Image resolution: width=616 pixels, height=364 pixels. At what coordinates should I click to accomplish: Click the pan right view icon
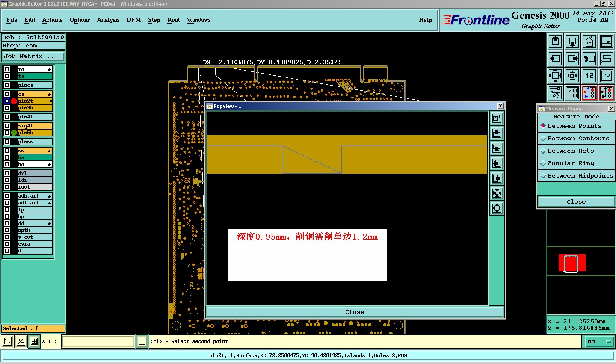coord(572,59)
